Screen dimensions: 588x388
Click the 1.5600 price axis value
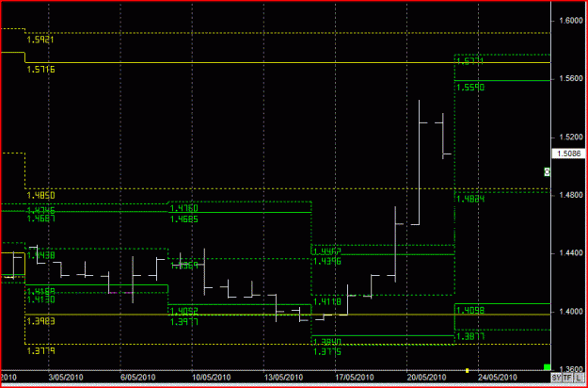569,78
